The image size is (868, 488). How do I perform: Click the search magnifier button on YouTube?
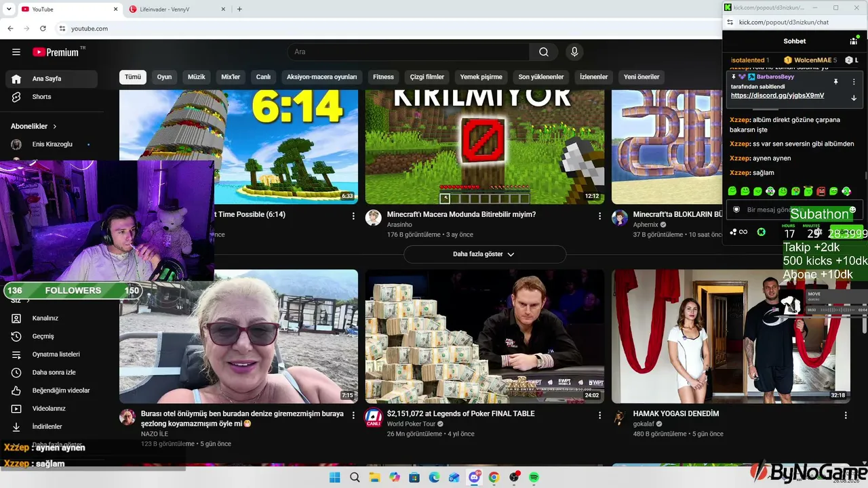[x=544, y=52]
